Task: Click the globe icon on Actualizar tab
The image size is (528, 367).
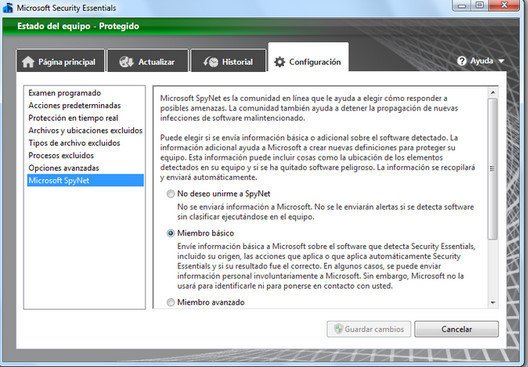Action: [126, 62]
